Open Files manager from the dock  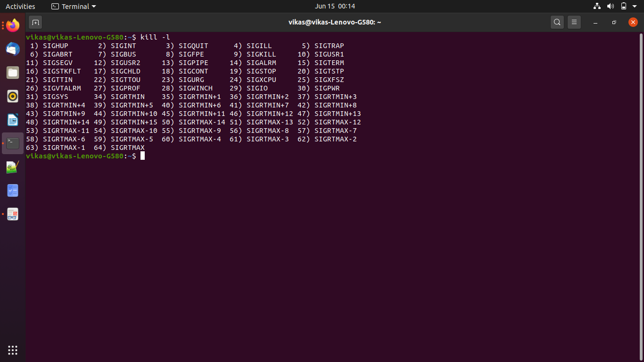(x=13, y=73)
